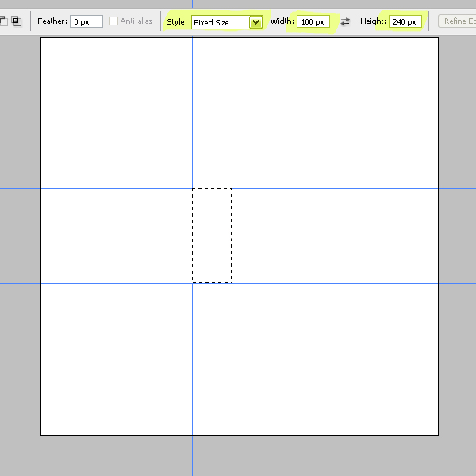Viewport: 476px width, 476px height.
Task: Select the Intersect with selection icon
Action: tap(17, 21)
